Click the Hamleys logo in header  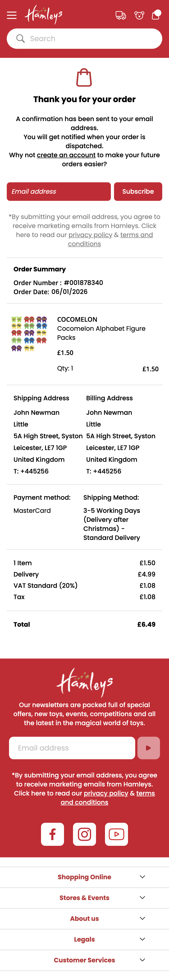(x=44, y=15)
